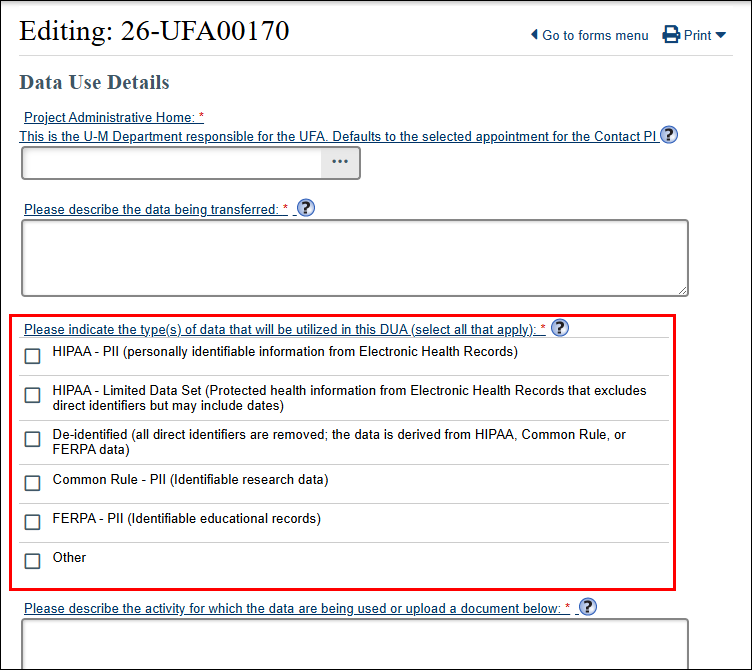The image size is (752, 670).
Task: Click the printer icon beside Print
Action: click(671, 35)
